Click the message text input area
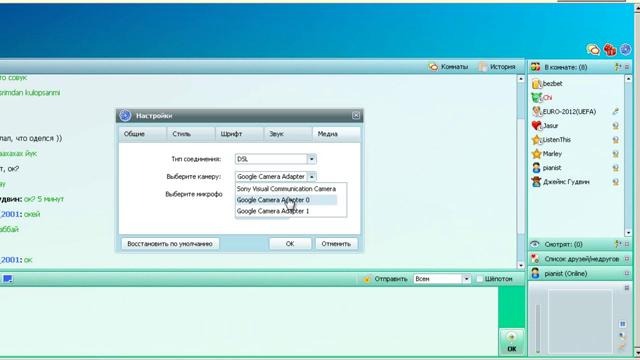The width and height of the screenshot is (640, 360). [249, 320]
